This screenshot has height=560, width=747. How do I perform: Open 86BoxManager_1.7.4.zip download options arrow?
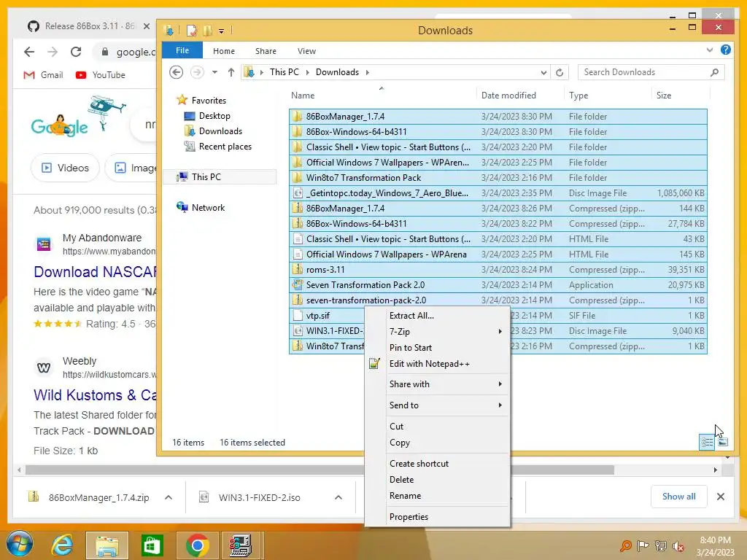[x=169, y=497]
